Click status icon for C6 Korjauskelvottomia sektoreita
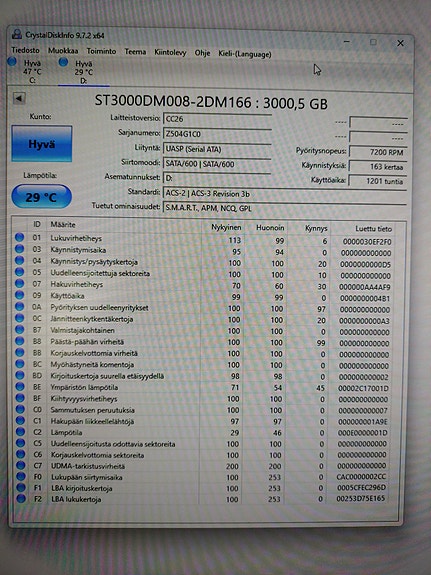This screenshot has width=431, height=575. coord(21,454)
